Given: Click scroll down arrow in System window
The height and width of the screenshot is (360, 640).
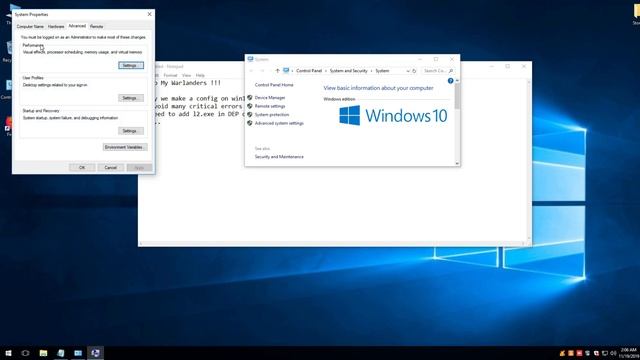Looking at the screenshot, I should click(457, 163).
